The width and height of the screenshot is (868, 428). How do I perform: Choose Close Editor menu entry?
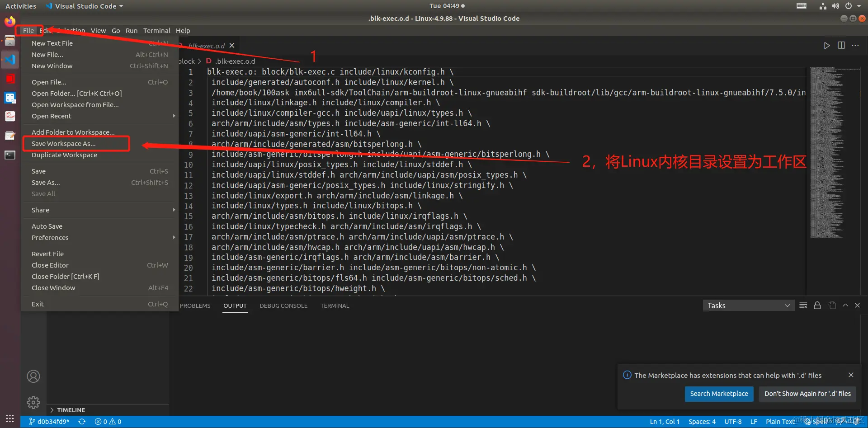tap(100, 265)
